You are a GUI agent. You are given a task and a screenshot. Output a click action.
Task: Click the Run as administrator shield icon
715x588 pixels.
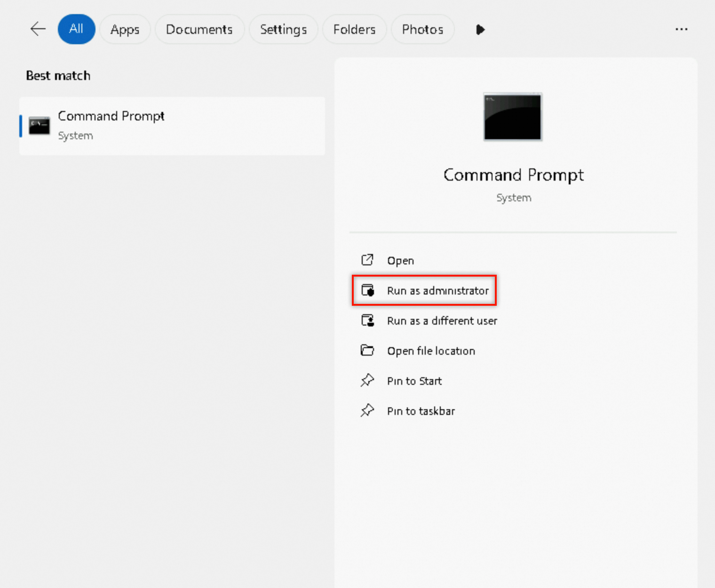367,290
